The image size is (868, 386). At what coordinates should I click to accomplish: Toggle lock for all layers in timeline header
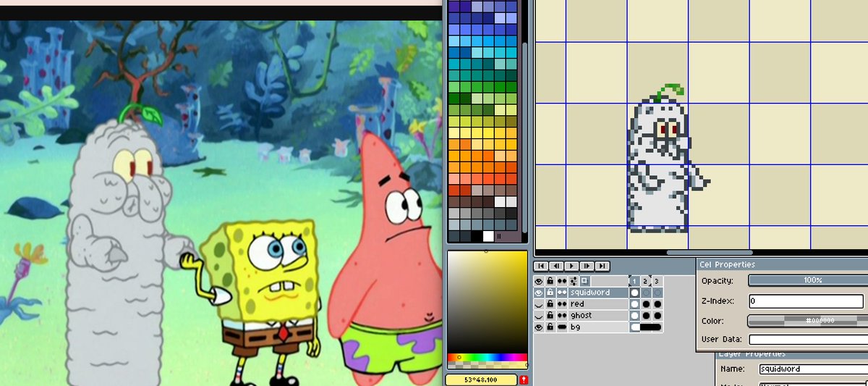550,281
